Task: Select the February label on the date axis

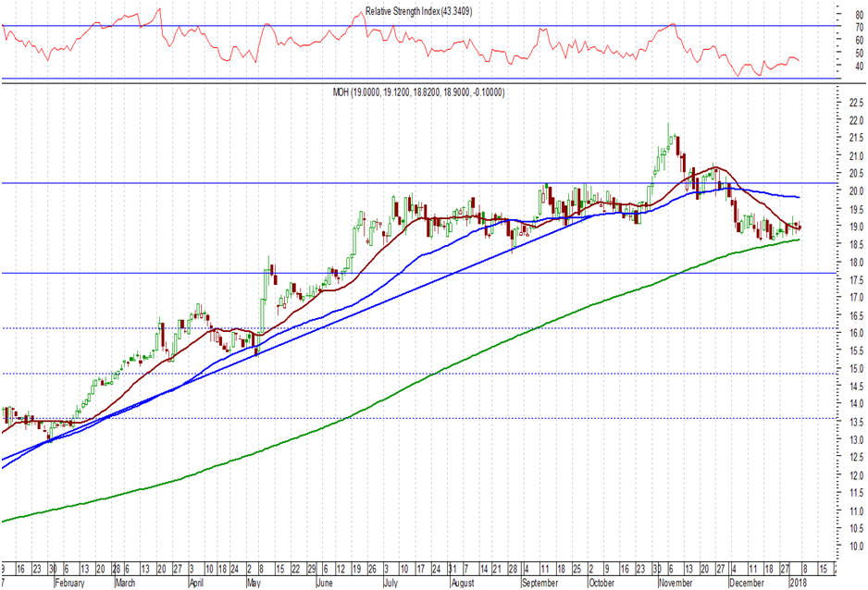Action: click(x=70, y=583)
